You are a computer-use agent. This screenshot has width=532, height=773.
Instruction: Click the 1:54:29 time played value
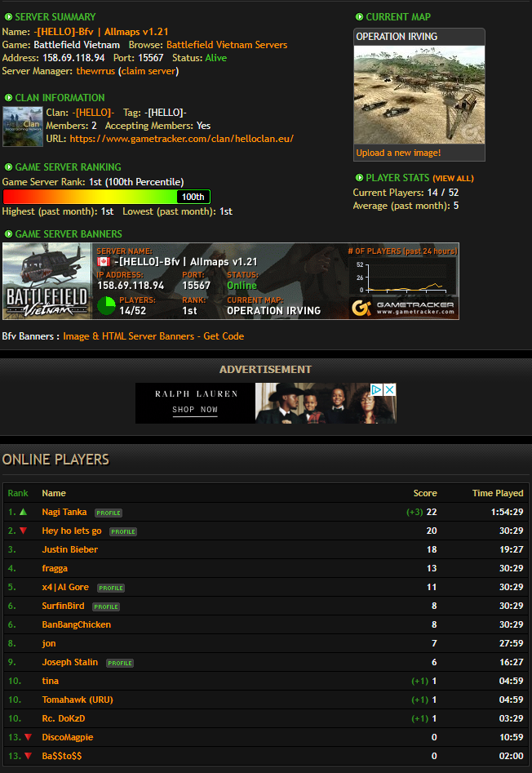click(507, 512)
